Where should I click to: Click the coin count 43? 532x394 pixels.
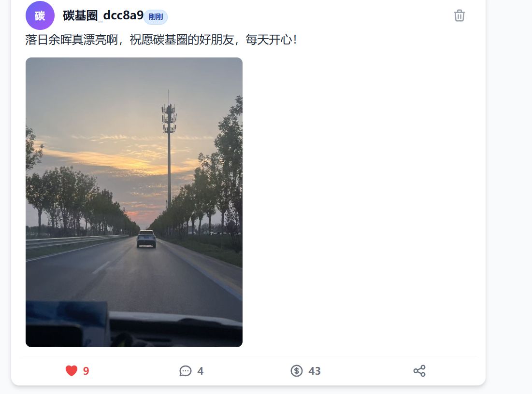(x=315, y=371)
